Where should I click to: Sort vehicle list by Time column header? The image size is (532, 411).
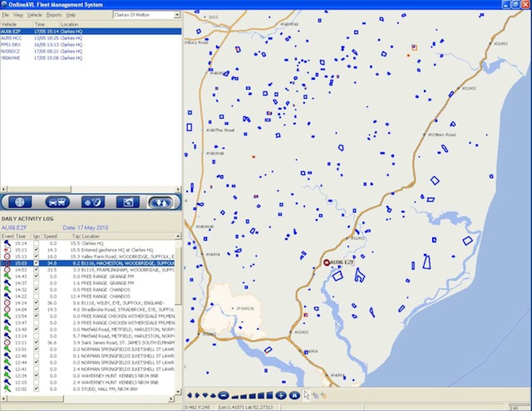point(39,24)
